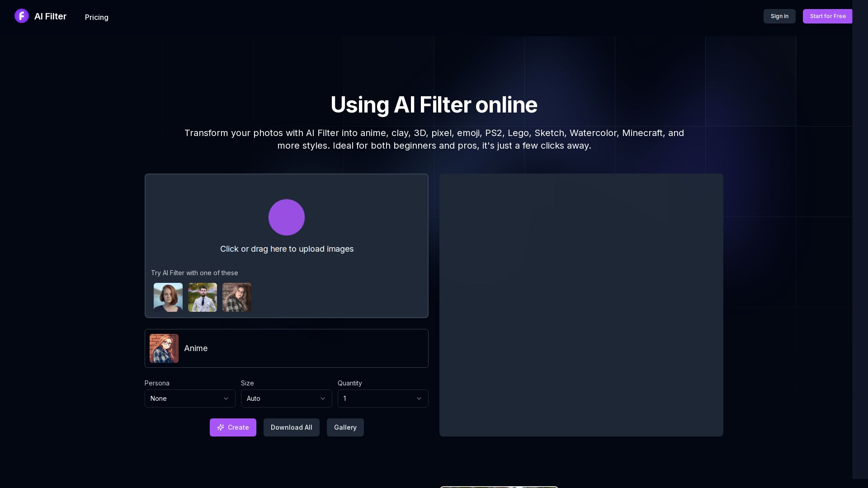This screenshot has width=868, height=488.
Task: Click the AI Filter logo icon
Action: [22, 16]
